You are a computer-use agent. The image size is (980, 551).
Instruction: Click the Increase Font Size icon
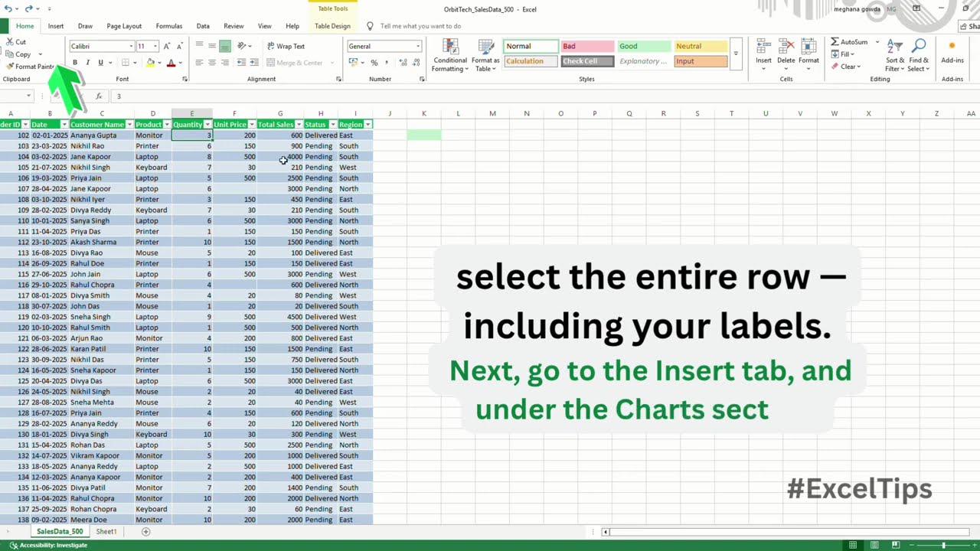click(168, 46)
